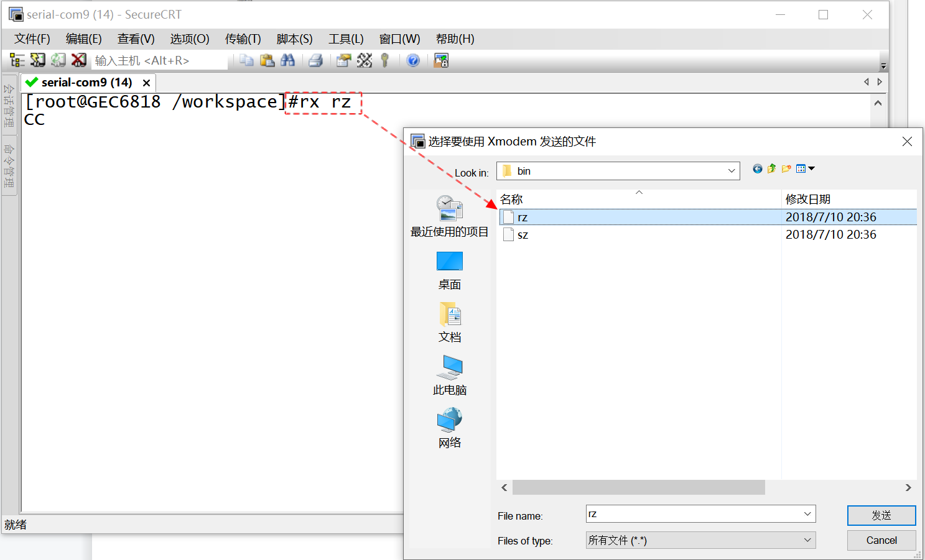
Task: Go up one folder level icon
Action: [x=771, y=168]
